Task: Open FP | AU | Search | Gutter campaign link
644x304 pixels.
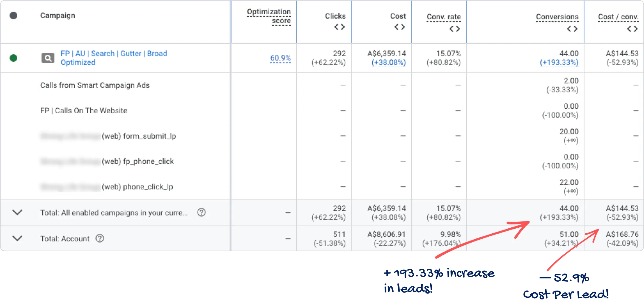Action: coord(114,58)
